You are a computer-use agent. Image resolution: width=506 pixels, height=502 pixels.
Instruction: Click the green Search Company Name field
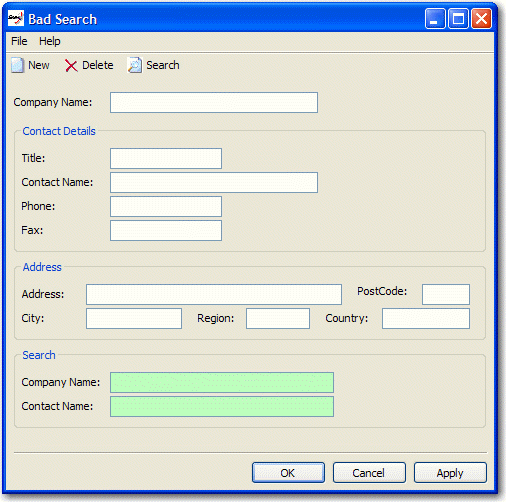click(222, 383)
